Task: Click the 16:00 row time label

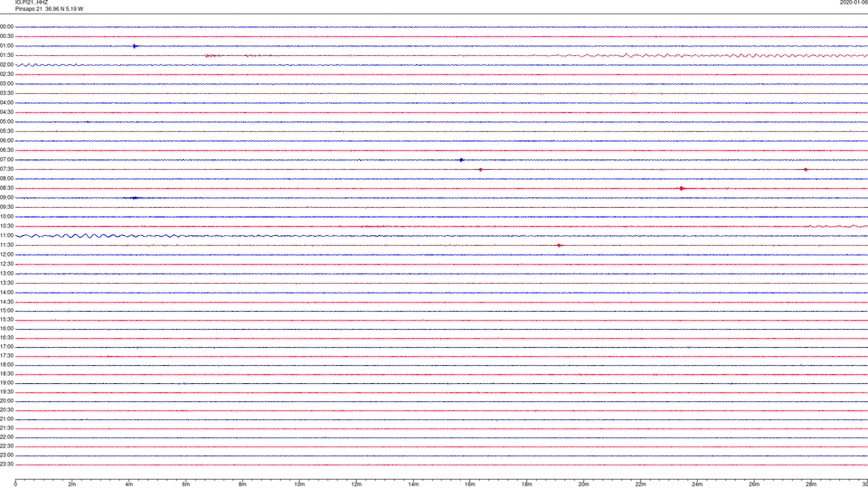Action: (x=6, y=329)
